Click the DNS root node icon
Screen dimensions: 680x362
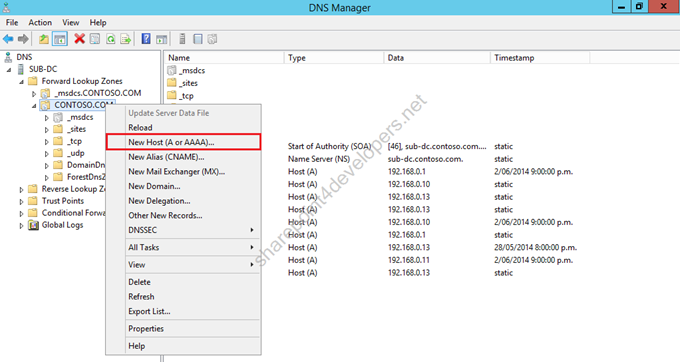point(8,57)
